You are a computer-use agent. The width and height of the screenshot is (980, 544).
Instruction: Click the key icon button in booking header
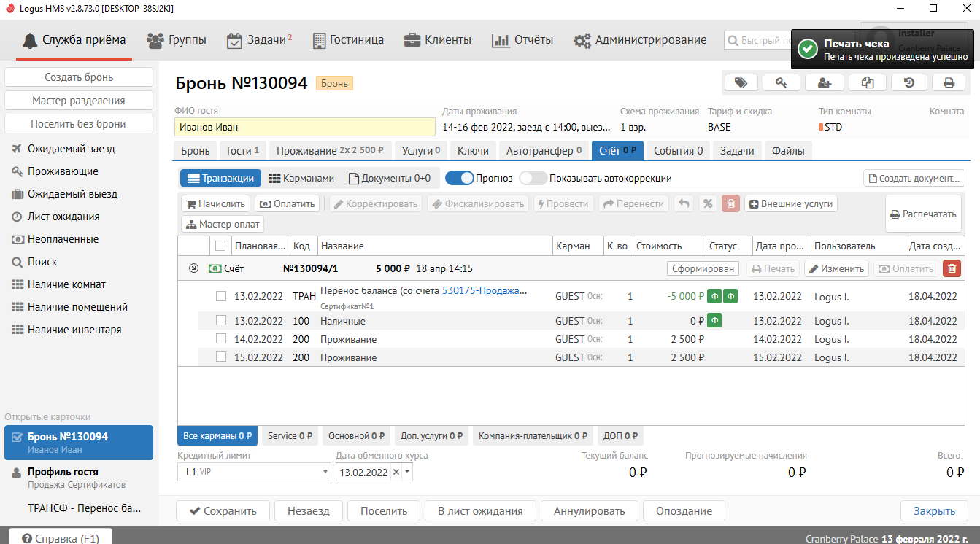tap(782, 83)
